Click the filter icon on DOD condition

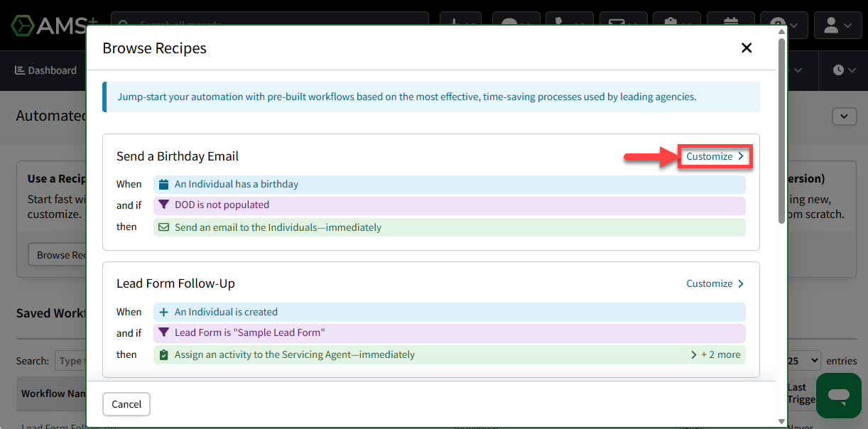(164, 205)
